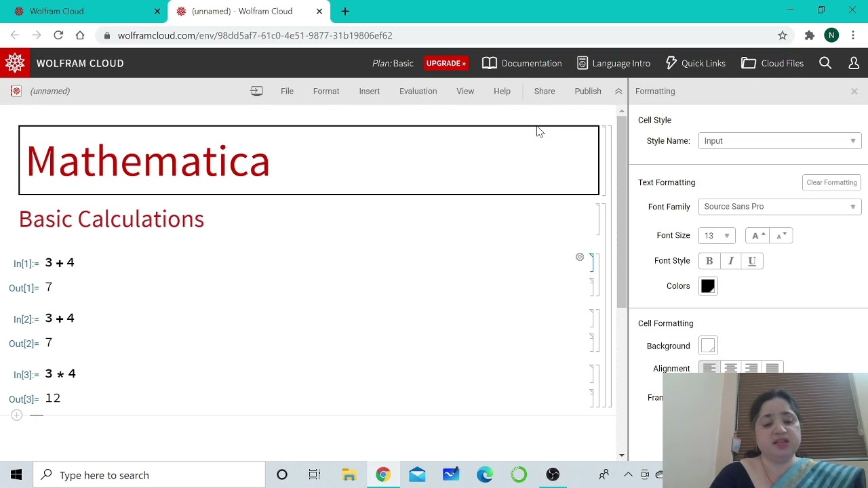Screen dimensions: 868x488
Task: Decrease font size with A-down button
Action: 781,236
